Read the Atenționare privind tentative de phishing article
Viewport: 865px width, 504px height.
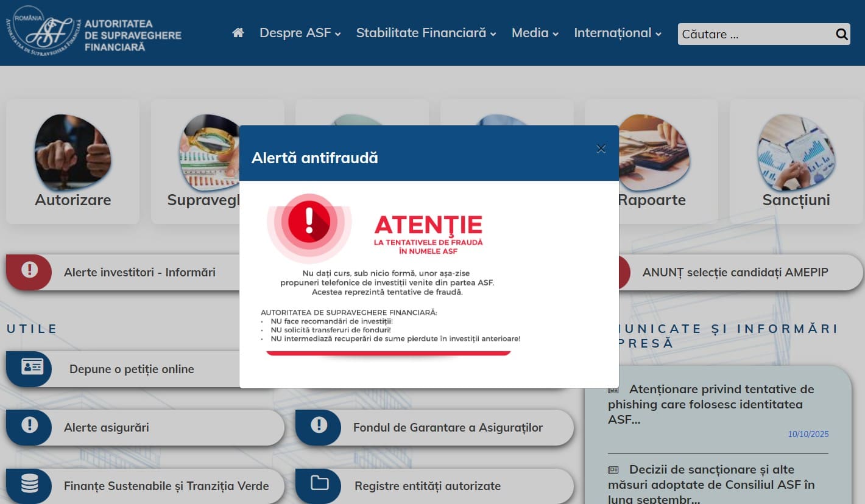(x=711, y=404)
